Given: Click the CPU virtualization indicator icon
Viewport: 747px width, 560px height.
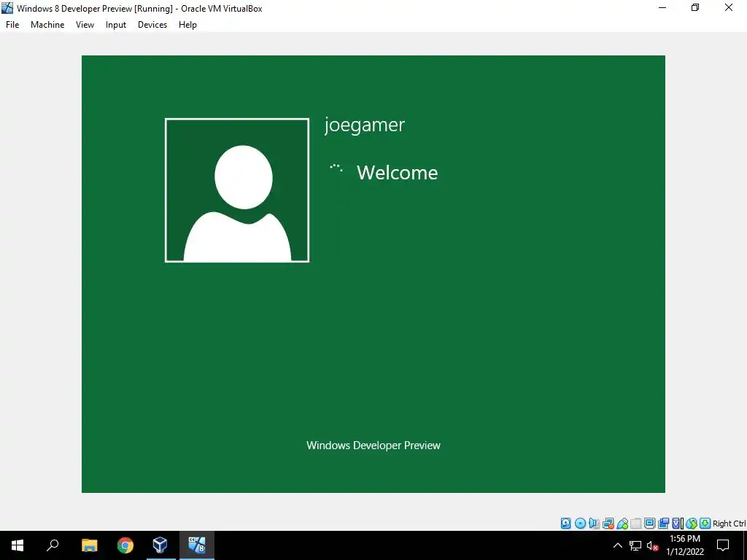Looking at the screenshot, I should coord(677,524).
